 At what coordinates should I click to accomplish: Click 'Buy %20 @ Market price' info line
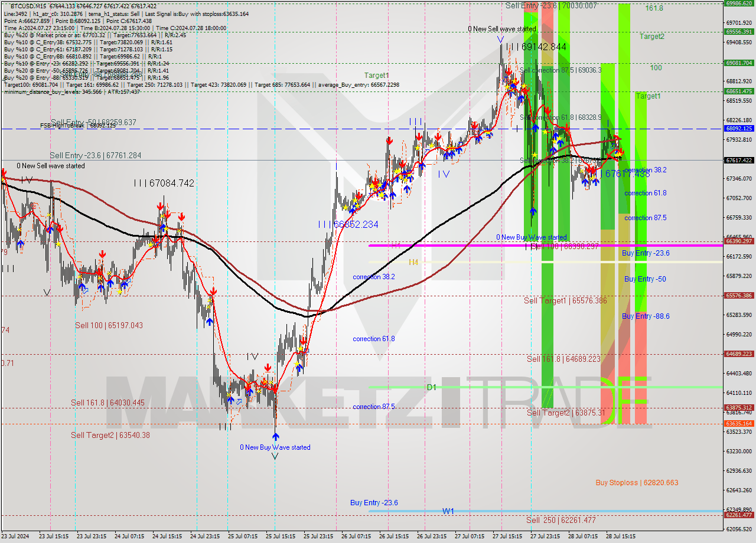pos(94,35)
